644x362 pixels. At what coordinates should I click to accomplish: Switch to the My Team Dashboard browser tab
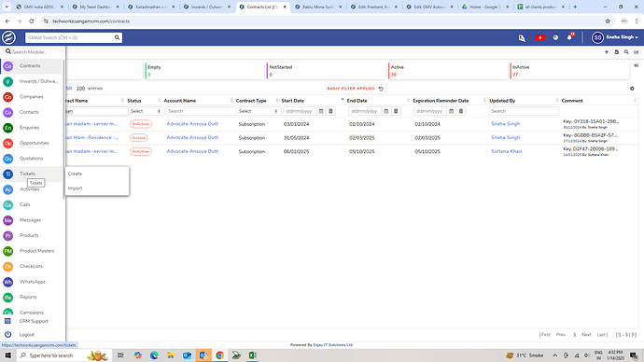[x=96, y=7]
